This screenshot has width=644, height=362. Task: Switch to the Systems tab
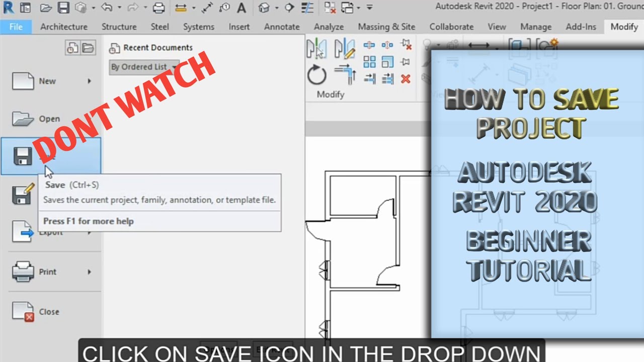tap(199, 27)
